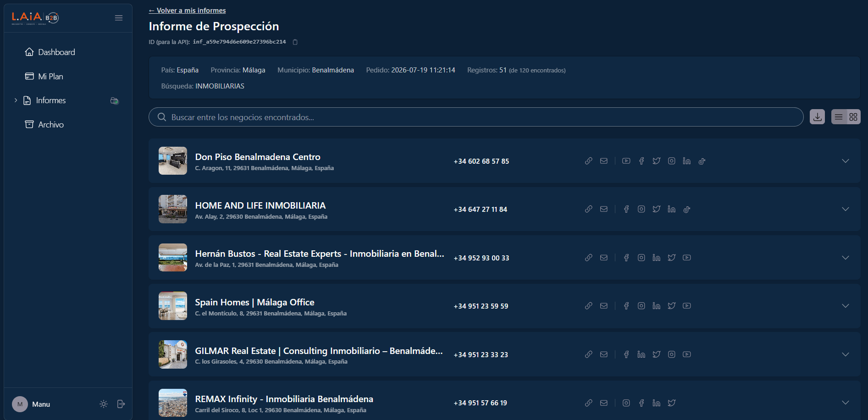Expand Hernán Bustos Real Estate row
The image size is (868, 420).
pyautogui.click(x=846, y=258)
